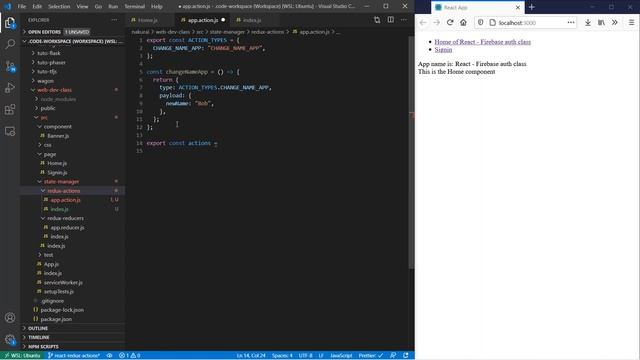Open the Source Control view
Screen dimensions: 640x360
[x=10, y=66]
